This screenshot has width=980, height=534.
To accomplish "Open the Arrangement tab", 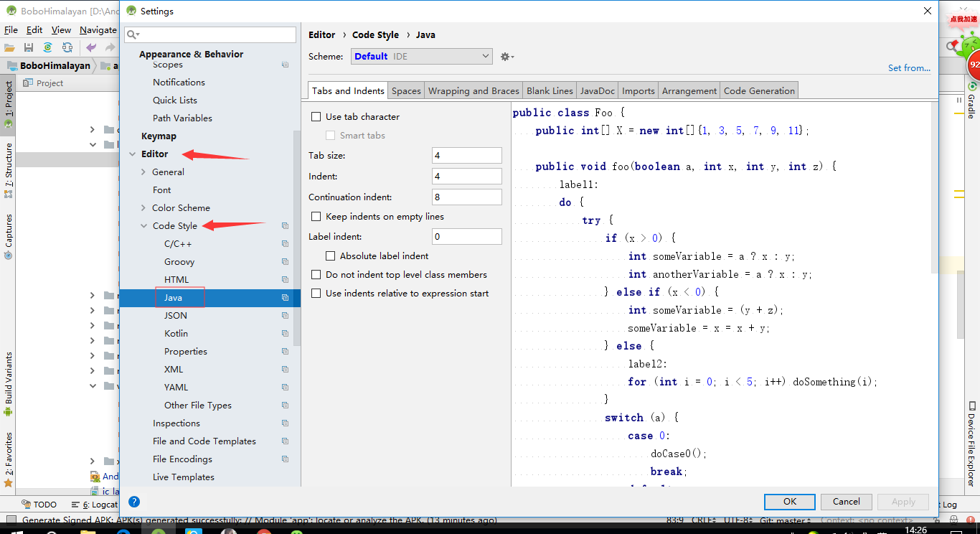I will coord(689,91).
